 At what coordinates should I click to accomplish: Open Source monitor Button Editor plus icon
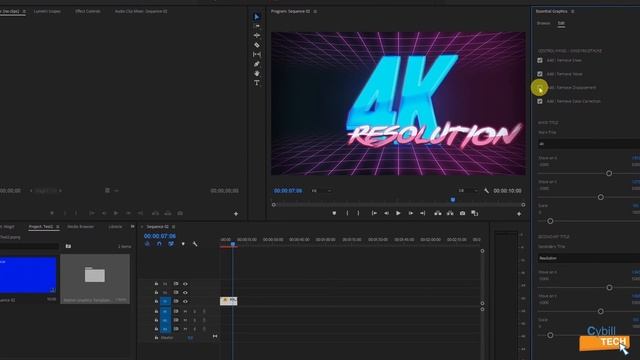pos(236,213)
